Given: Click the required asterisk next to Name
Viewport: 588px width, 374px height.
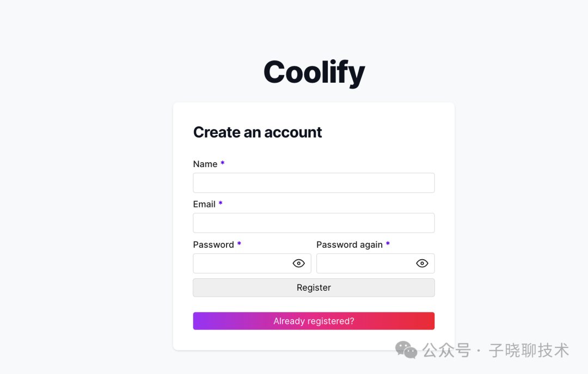Looking at the screenshot, I should pyautogui.click(x=223, y=163).
